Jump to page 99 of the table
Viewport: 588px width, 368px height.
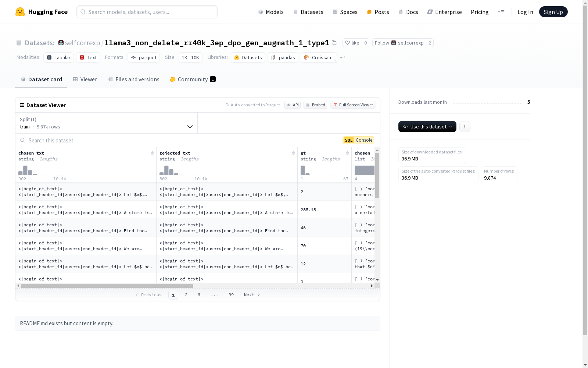pyautogui.click(x=231, y=295)
